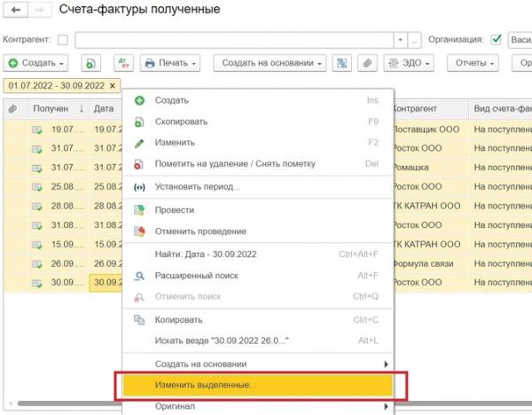
Task: Select Изменить выделенные... menu entry
Action: 258,386
